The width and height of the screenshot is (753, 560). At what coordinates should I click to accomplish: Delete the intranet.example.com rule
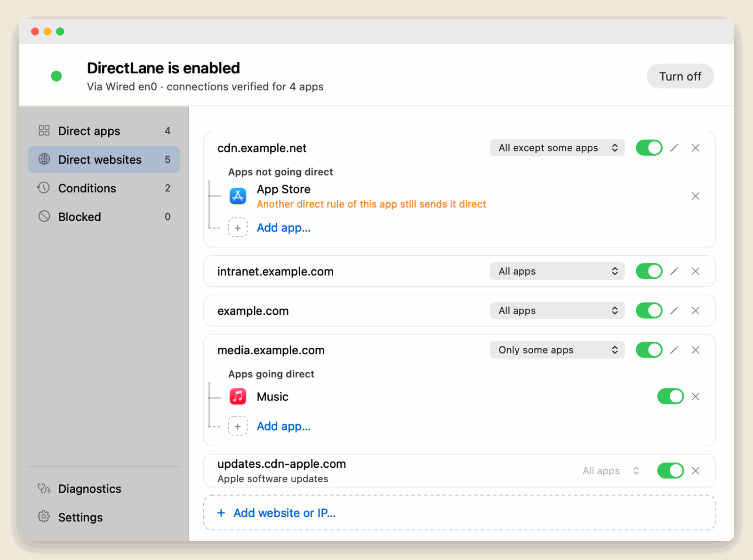(x=695, y=272)
